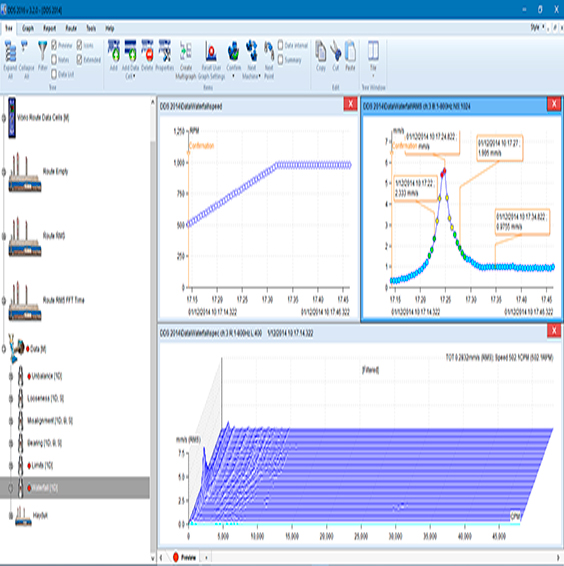
Task: Toggle the Extended checkbox
Action: click(x=79, y=60)
